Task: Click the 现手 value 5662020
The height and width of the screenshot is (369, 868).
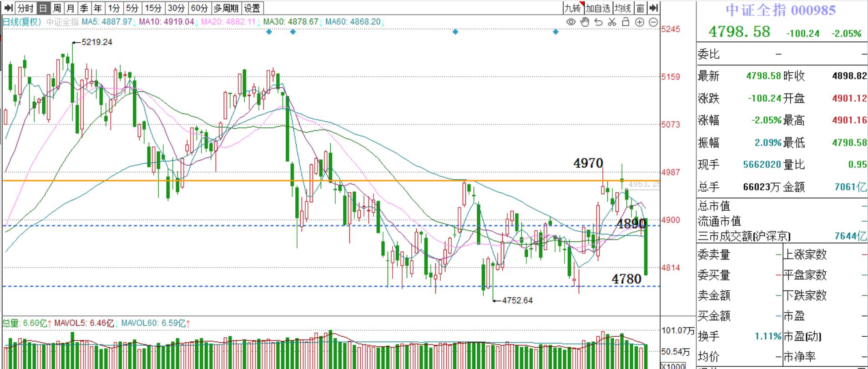Action: click(762, 165)
